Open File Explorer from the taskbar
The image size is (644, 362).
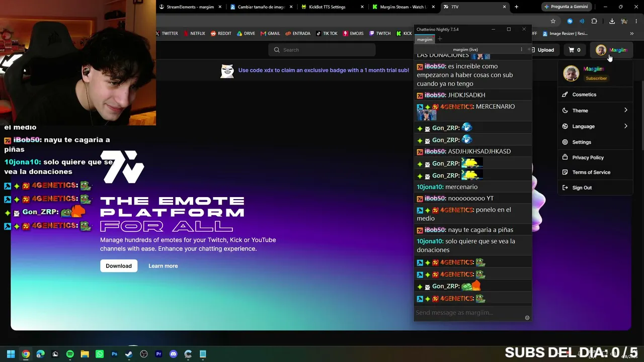tap(85, 354)
